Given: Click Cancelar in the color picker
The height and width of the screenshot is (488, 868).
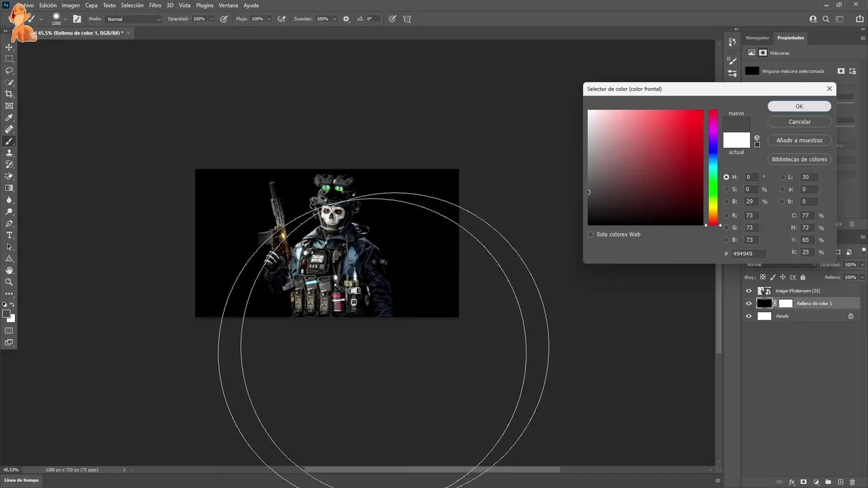Looking at the screenshot, I should coord(800,122).
